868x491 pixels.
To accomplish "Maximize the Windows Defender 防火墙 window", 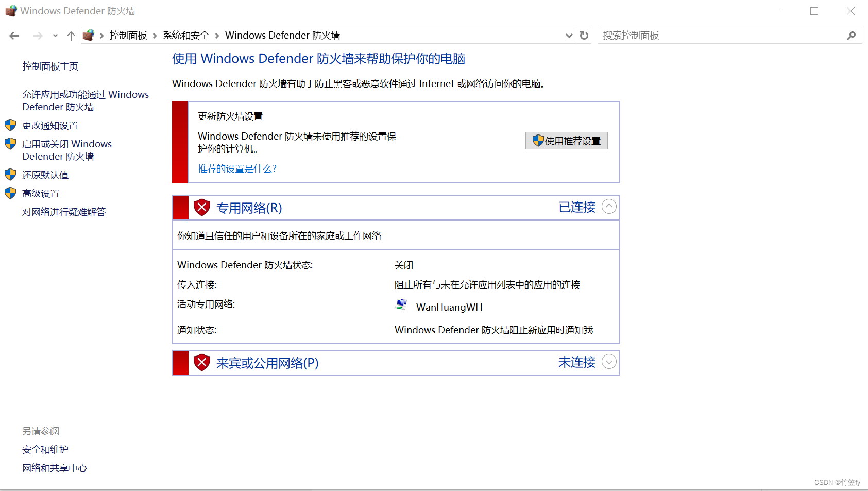I will click(814, 11).
